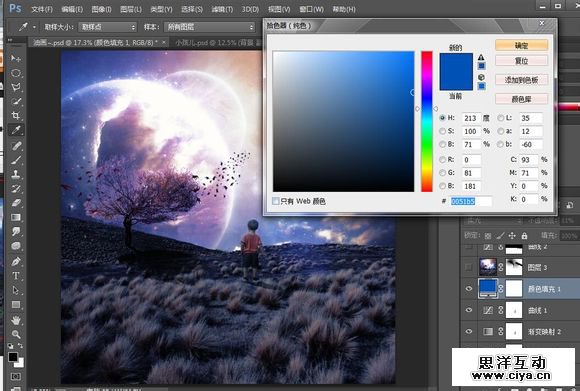The image size is (580, 391).
Task: Select the Eraser tool
Action: click(x=16, y=203)
